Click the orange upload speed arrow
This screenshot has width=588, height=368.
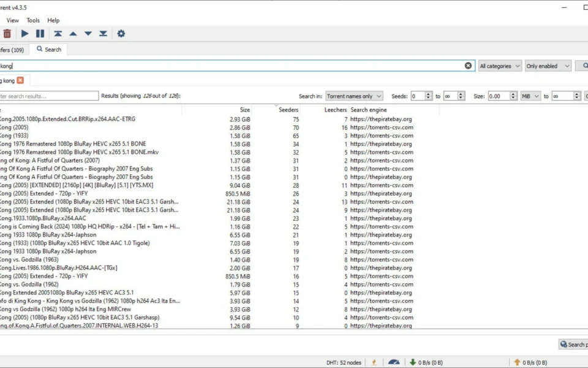pyautogui.click(x=517, y=362)
